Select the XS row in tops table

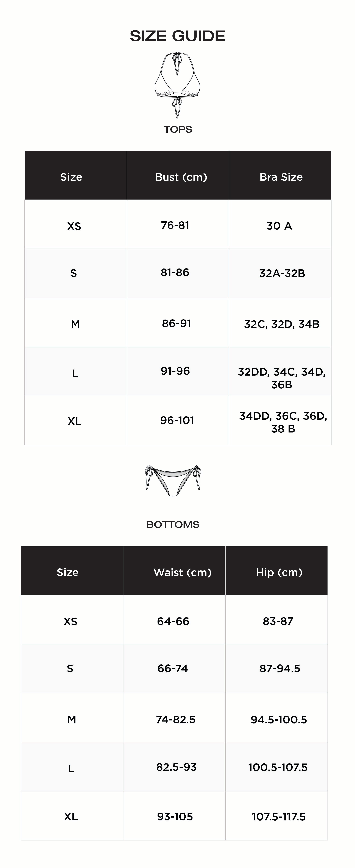[74, 226]
